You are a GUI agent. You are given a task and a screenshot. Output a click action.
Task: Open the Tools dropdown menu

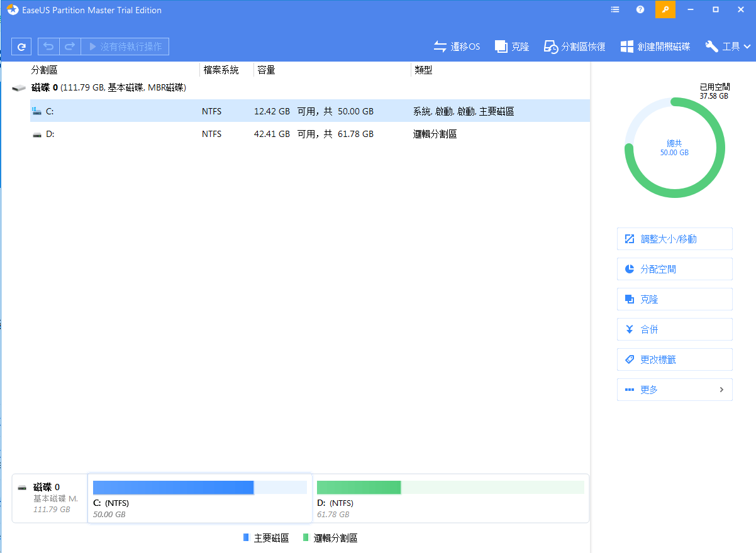pyautogui.click(x=726, y=46)
